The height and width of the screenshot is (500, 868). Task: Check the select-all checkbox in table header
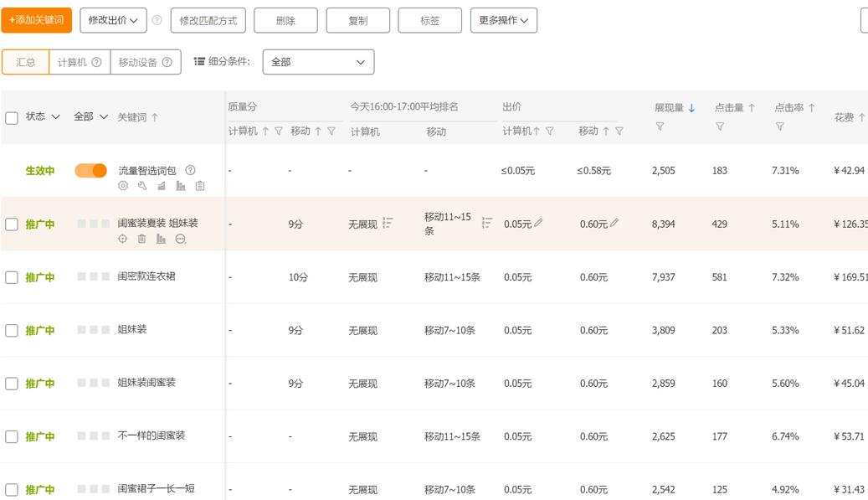click(11, 117)
